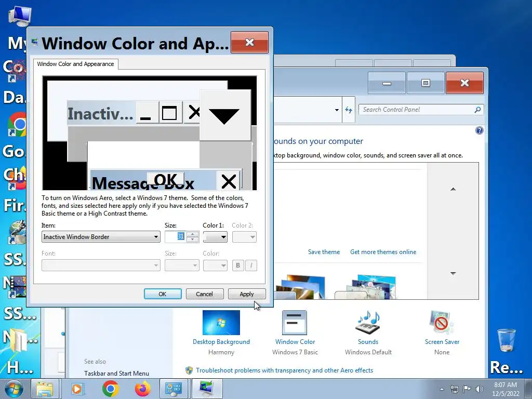Viewport: 532px width, 399px height.
Task: Decrease the Size spinner value
Action: pos(192,240)
